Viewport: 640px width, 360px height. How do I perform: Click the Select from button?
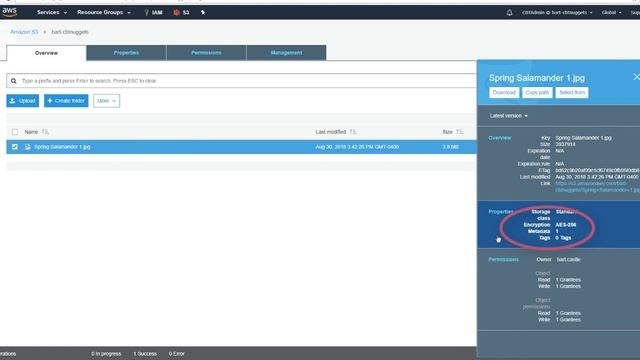pyautogui.click(x=572, y=93)
